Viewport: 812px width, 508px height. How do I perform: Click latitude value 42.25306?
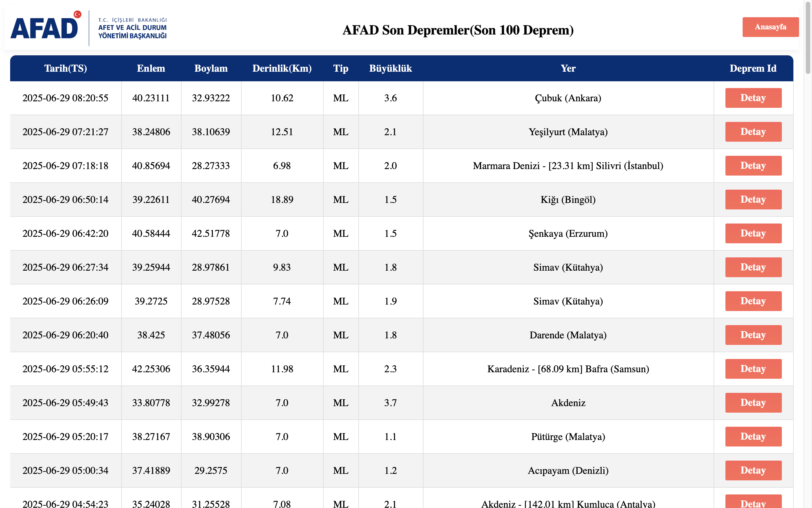(x=151, y=369)
